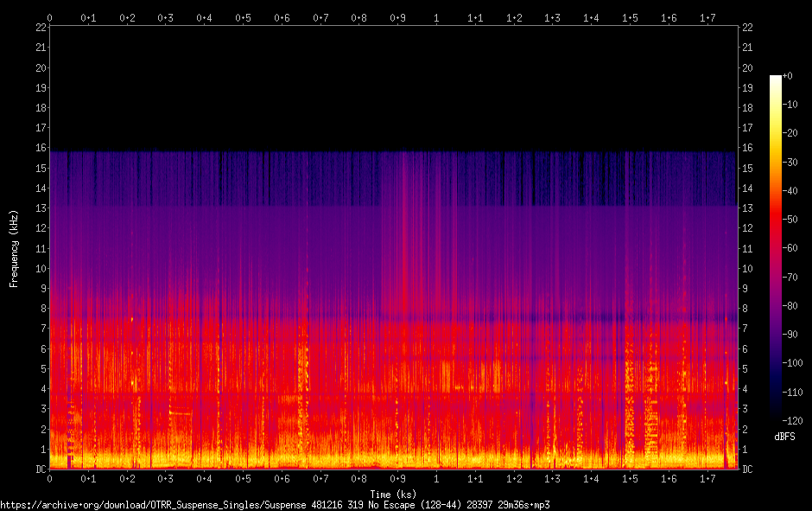Click the -60 label on dBFS scale

point(790,248)
